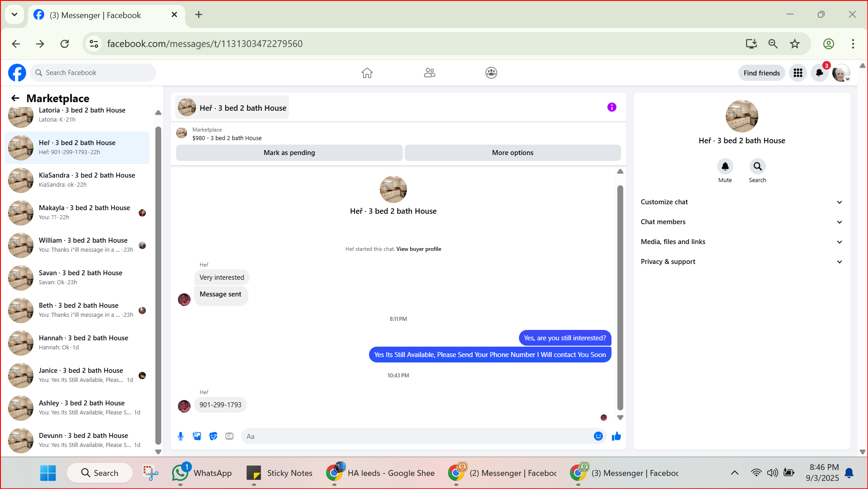Open Ashley conversation
The height and width of the screenshot is (489, 868).
click(77, 408)
